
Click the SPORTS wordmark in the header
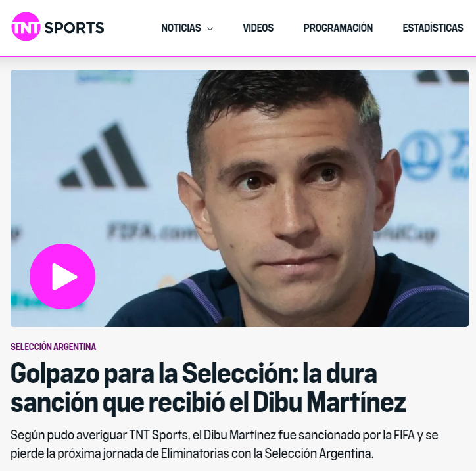pyautogui.click(x=74, y=28)
